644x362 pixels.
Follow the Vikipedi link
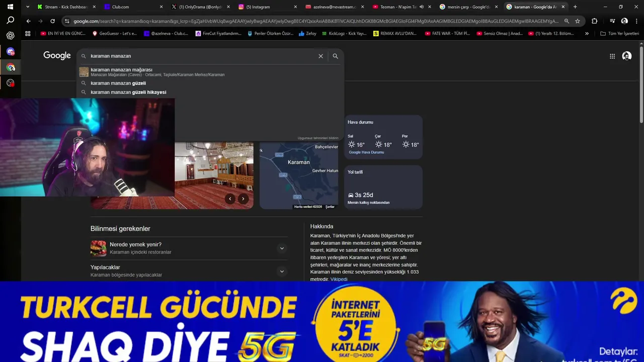tap(339, 279)
